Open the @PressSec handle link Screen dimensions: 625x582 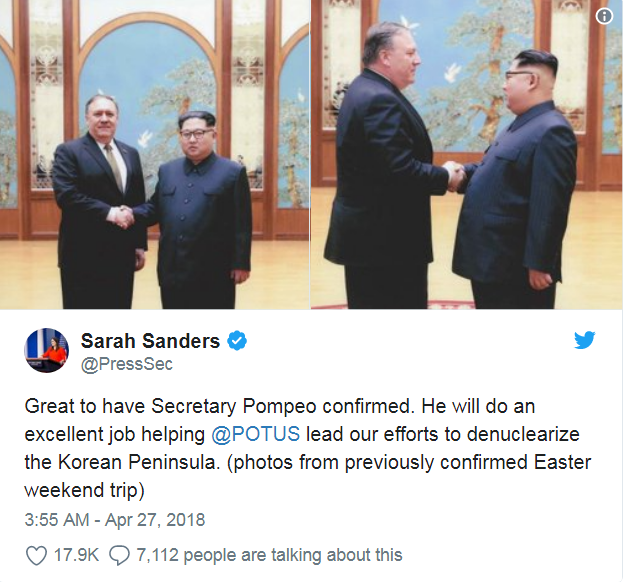[x=127, y=364]
